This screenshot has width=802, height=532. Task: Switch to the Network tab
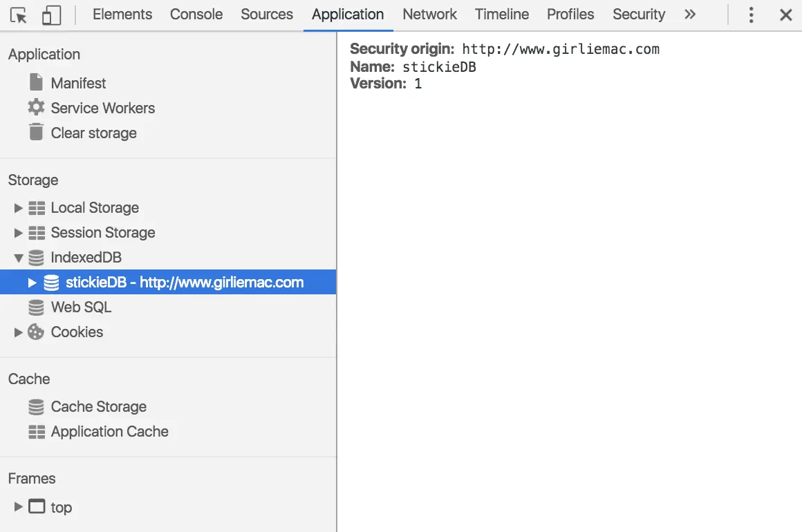click(429, 15)
